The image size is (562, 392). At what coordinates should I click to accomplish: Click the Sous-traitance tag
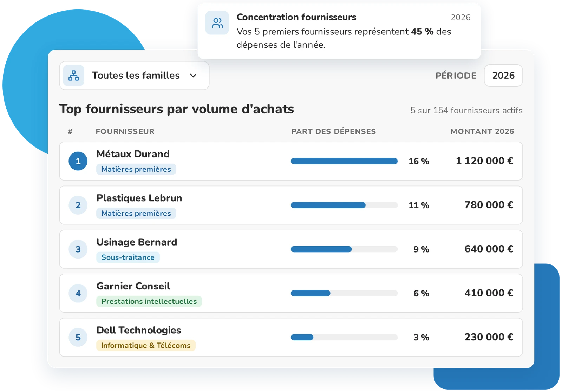click(x=128, y=257)
